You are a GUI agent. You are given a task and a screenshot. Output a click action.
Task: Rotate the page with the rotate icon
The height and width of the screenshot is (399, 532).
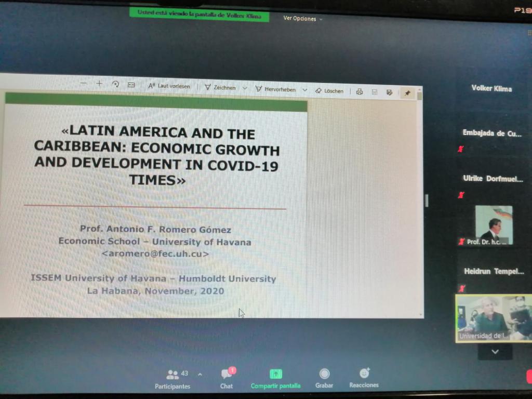pos(115,84)
